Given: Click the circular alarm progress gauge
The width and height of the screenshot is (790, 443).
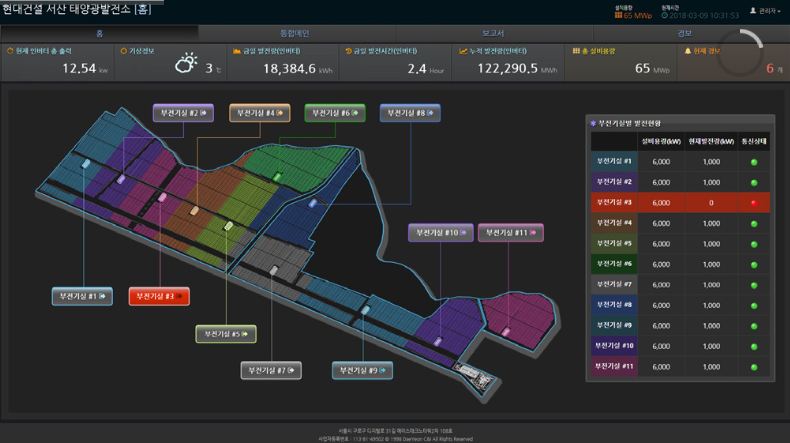Looking at the screenshot, I should (x=740, y=53).
